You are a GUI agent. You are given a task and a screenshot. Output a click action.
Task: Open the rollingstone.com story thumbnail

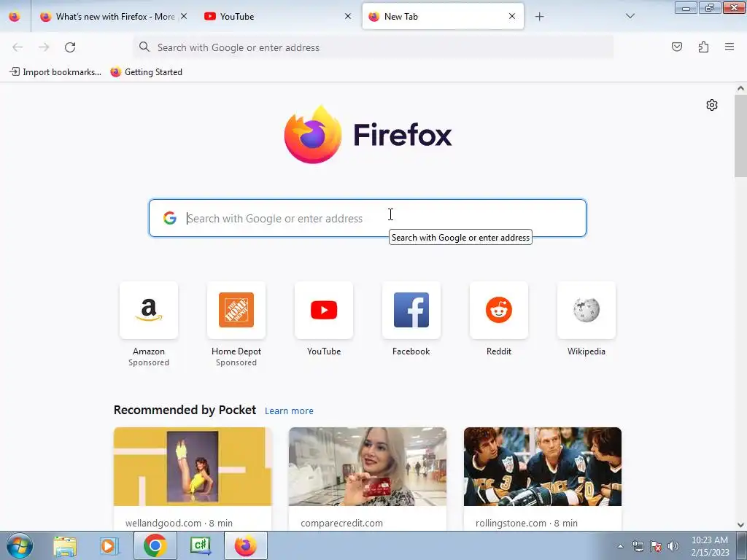coord(543,466)
